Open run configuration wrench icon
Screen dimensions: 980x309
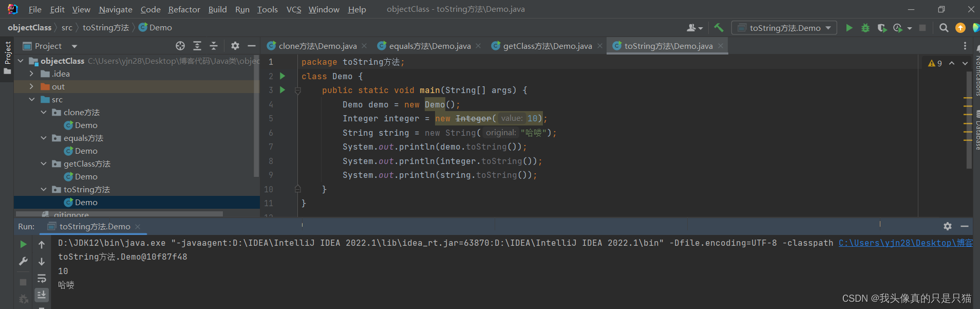pyautogui.click(x=23, y=261)
